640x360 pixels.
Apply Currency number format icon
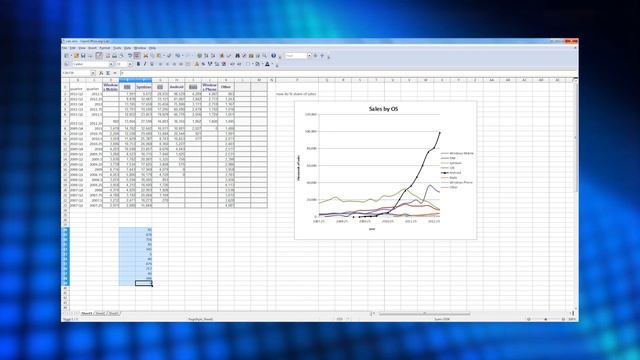tap(197, 64)
